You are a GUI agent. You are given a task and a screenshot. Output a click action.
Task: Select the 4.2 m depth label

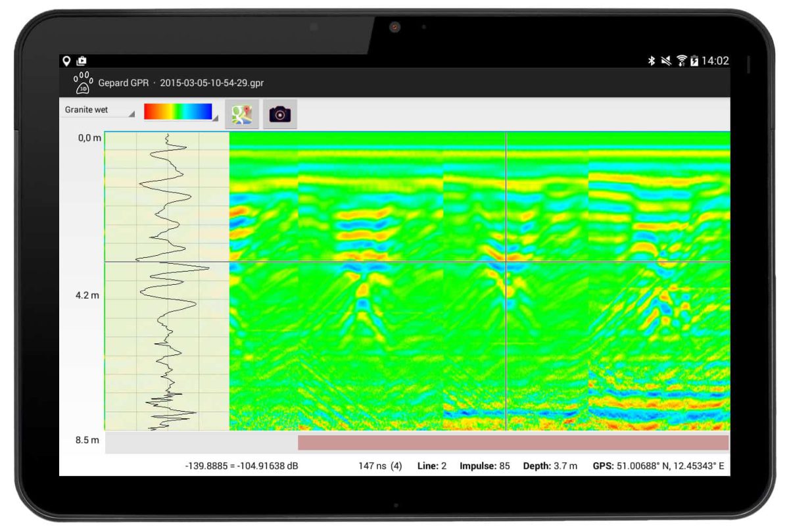87,295
